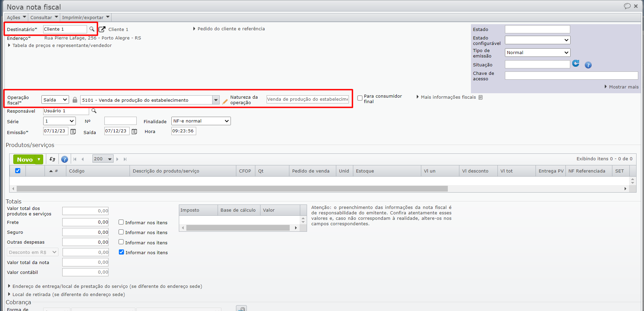
Task: Open the Consultar menu
Action: coord(44,17)
